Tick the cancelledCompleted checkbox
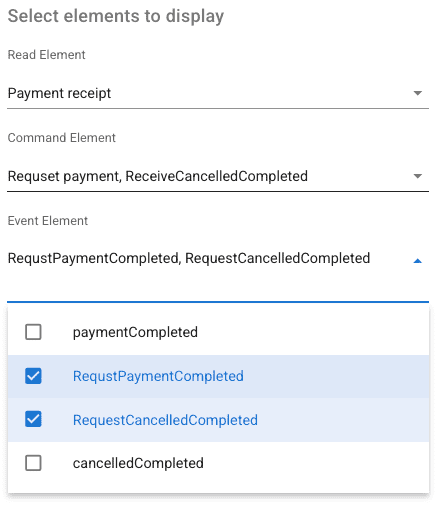 pos(33,463)
